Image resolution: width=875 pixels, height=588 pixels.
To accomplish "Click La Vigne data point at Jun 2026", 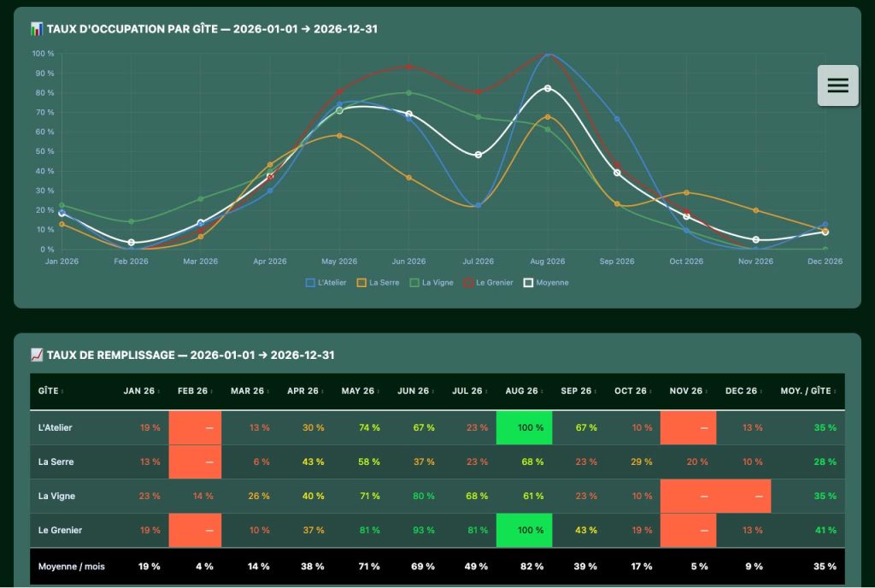I will tap(409, 93).
